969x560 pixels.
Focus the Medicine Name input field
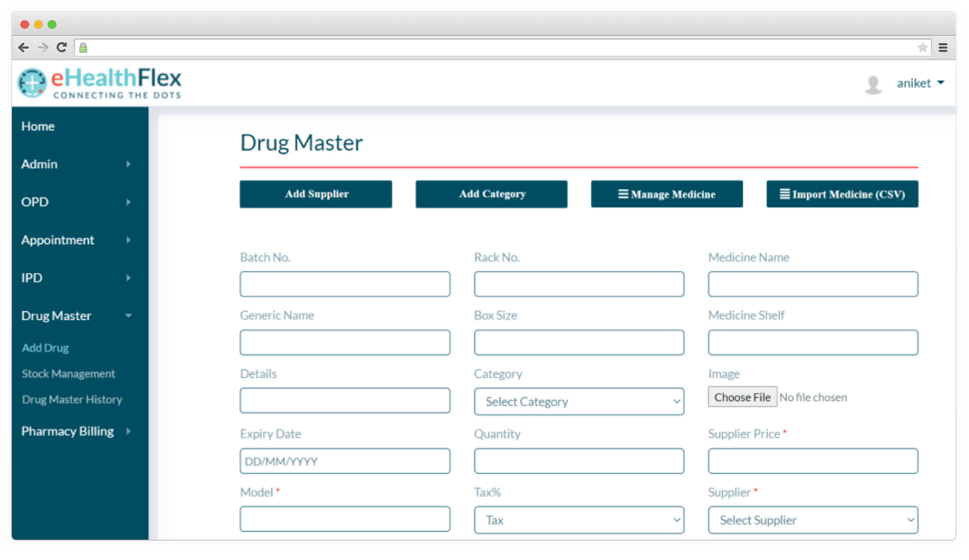tap(813, 284)
